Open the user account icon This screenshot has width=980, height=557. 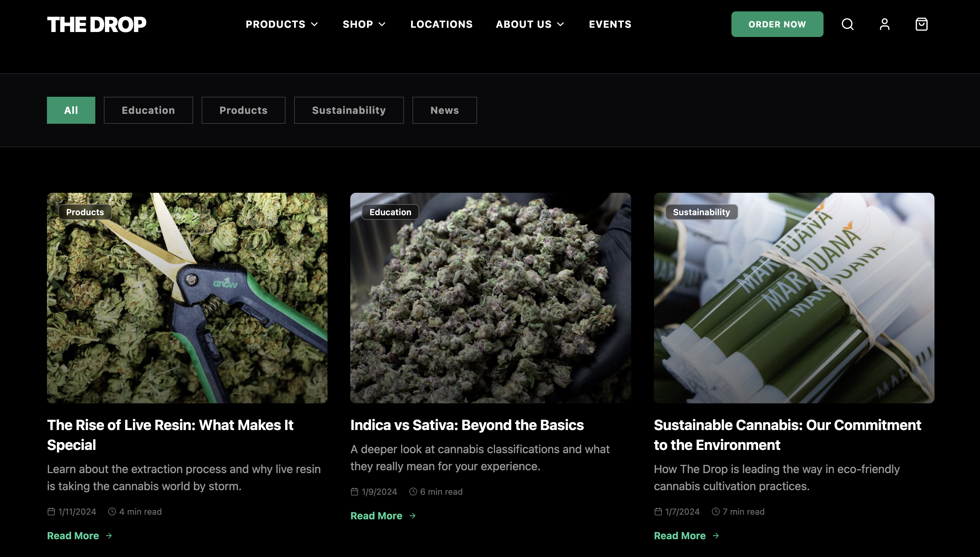(884, 24)
